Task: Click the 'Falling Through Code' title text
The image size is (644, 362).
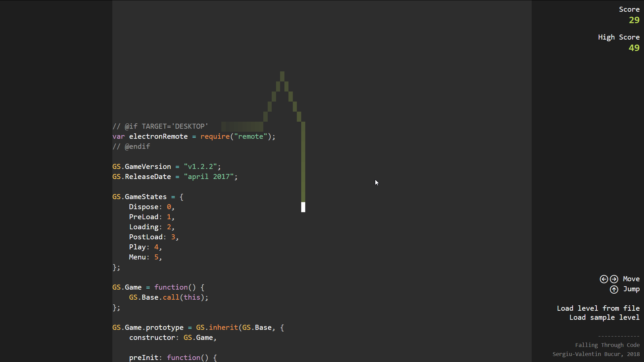Action: pos(607,345)
